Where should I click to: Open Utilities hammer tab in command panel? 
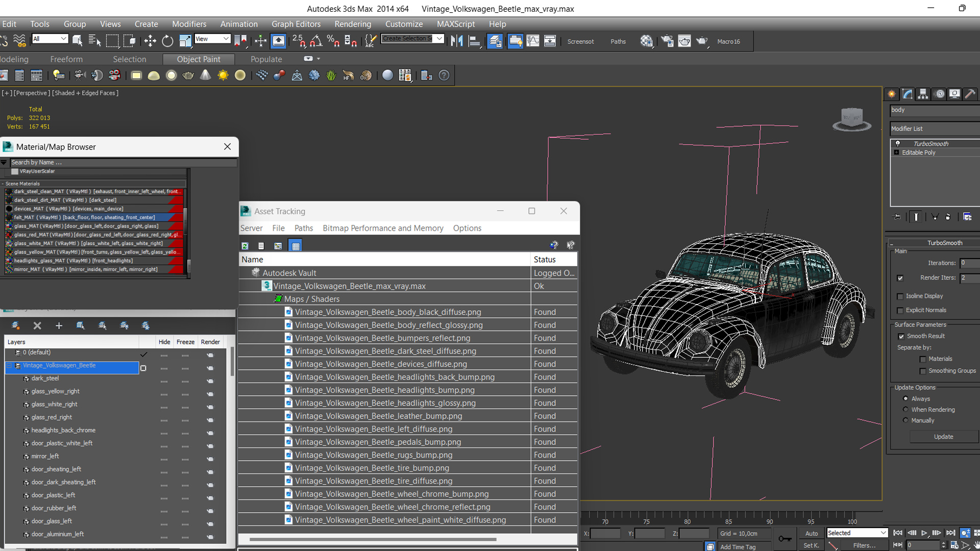(970, 94)
